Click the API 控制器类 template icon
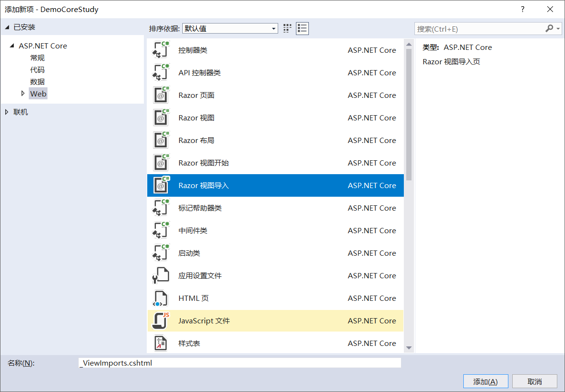Screen dimensions: 565x392 coord(161,72)
